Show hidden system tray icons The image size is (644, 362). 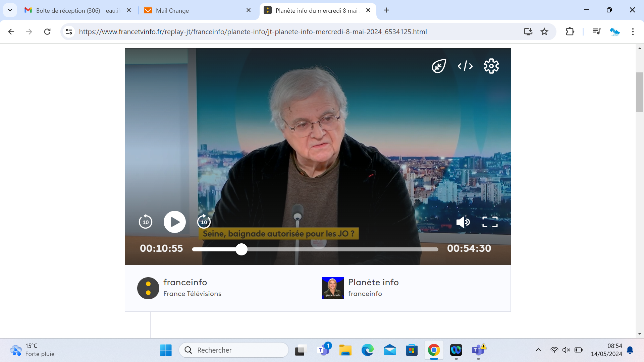pyautogui.click(x=538, y=350)
